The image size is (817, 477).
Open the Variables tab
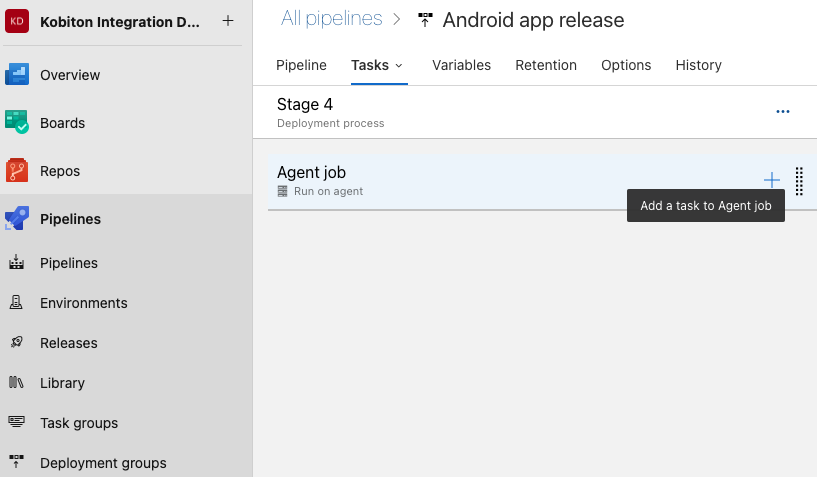pos(461,65)
